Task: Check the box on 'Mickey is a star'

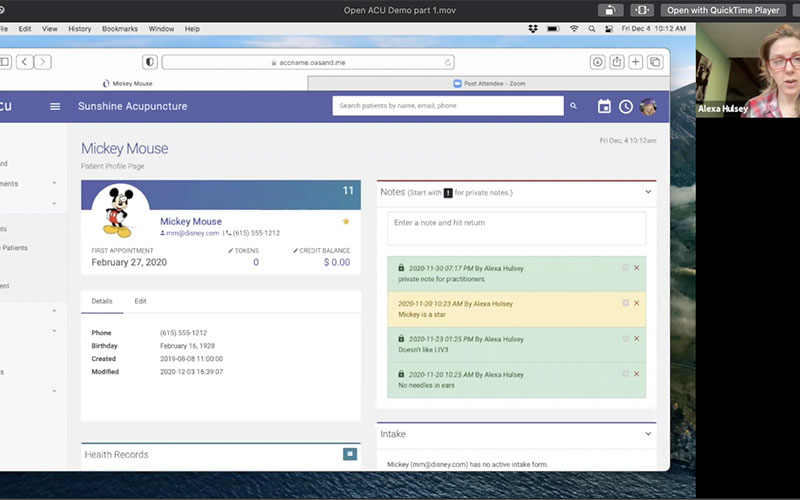Action: (x=625, y=303)
